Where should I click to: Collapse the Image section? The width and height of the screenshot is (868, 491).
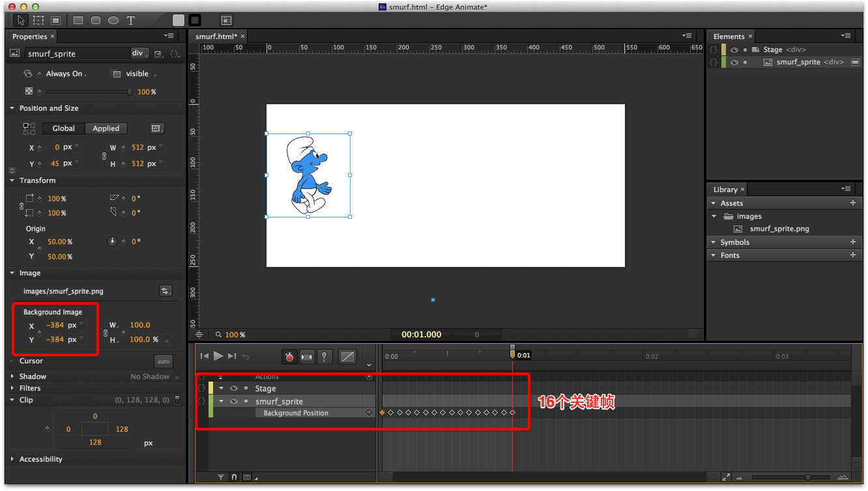coord(12,273)
